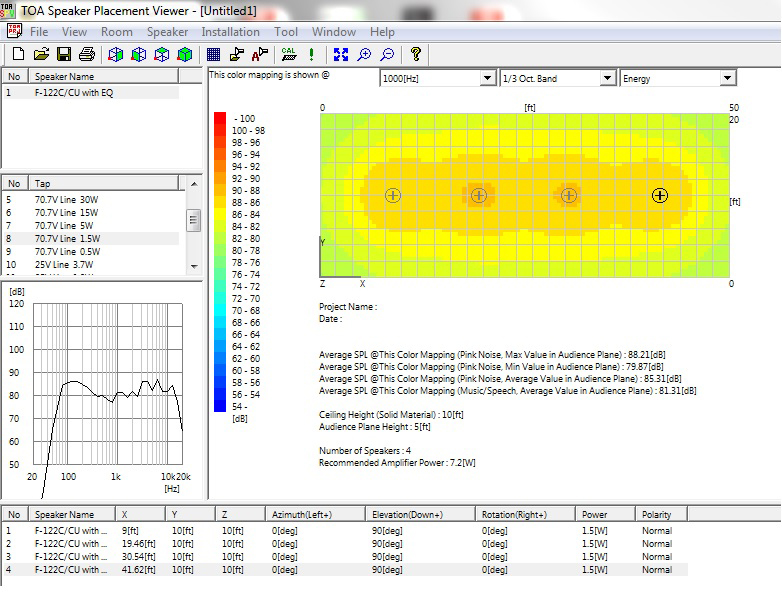This screenshot has width=782, height=592.
Task: Create a new file with toolbar icon
Action: pos(18,54)
